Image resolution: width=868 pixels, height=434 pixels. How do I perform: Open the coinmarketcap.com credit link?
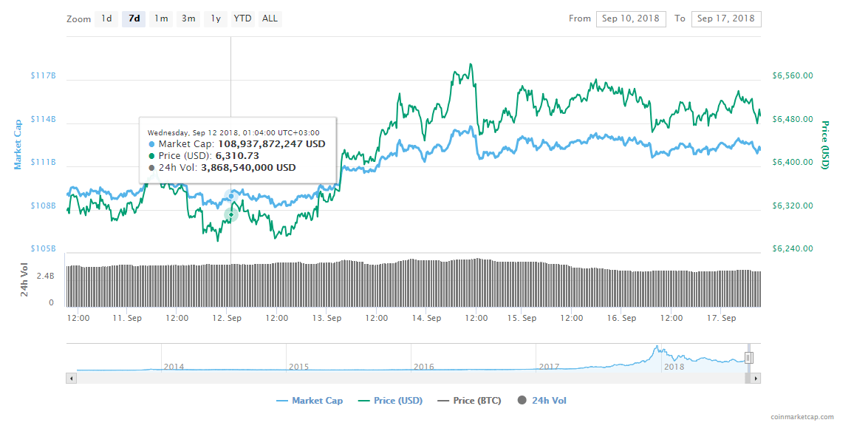(x=801, y=418)
